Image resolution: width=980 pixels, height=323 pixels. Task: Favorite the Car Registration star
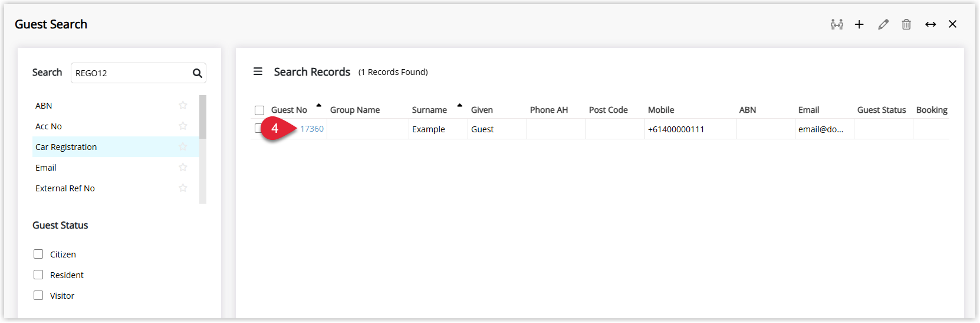click(183, 146)
